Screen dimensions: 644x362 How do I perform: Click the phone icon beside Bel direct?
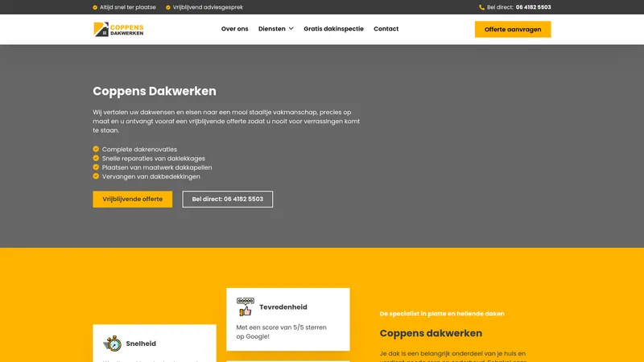tap(481, 7)
